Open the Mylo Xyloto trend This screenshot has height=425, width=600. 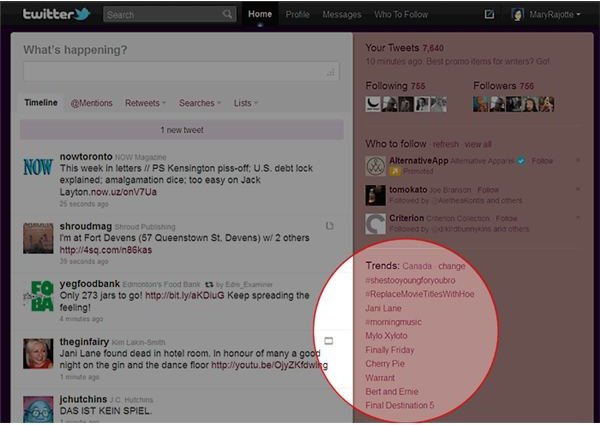tap(386, 336)
